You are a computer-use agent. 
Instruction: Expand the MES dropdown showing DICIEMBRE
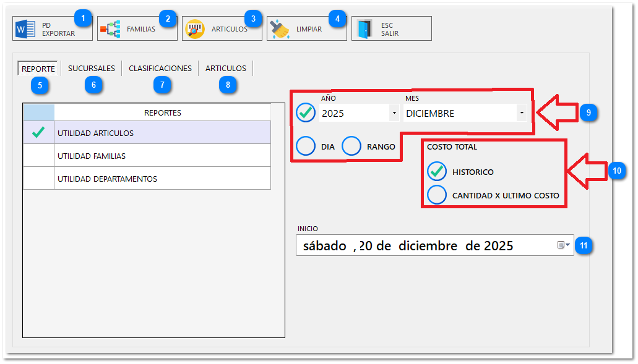[521, 112]
